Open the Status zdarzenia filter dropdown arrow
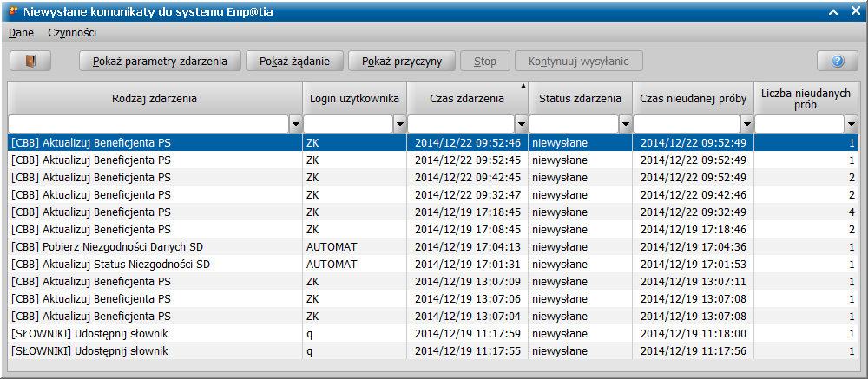The height and width of the screenshot is (379, 868). [626, 125]
